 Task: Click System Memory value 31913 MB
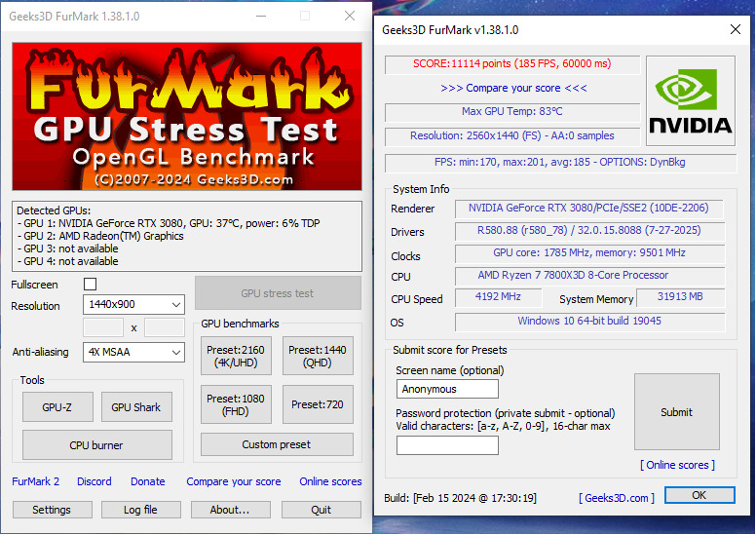(680, 296)
